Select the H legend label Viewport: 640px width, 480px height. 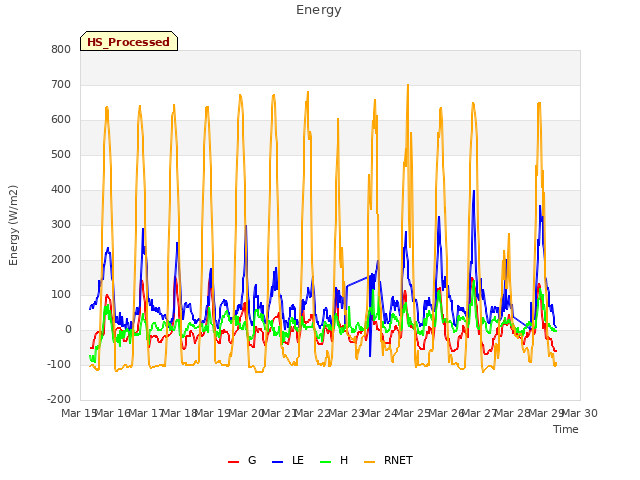click(344, 460)
